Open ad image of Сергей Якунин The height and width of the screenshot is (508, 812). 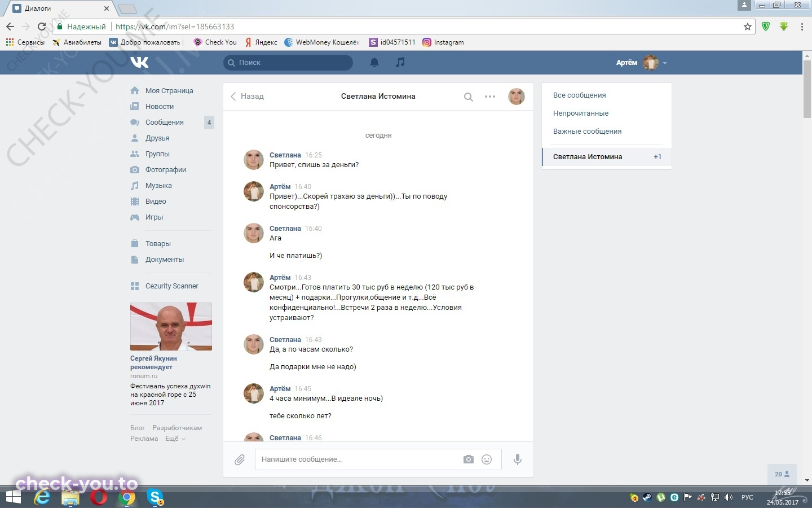pos(171,327)
